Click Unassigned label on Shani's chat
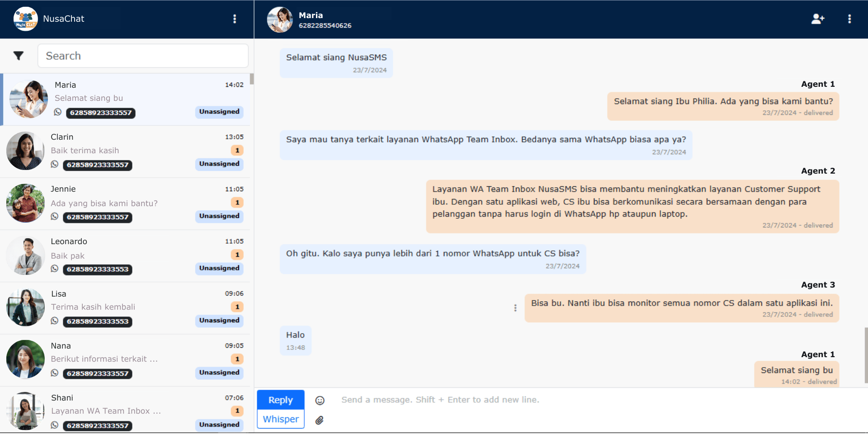This screenshot has height=434, width=868. tap(219, 425)
